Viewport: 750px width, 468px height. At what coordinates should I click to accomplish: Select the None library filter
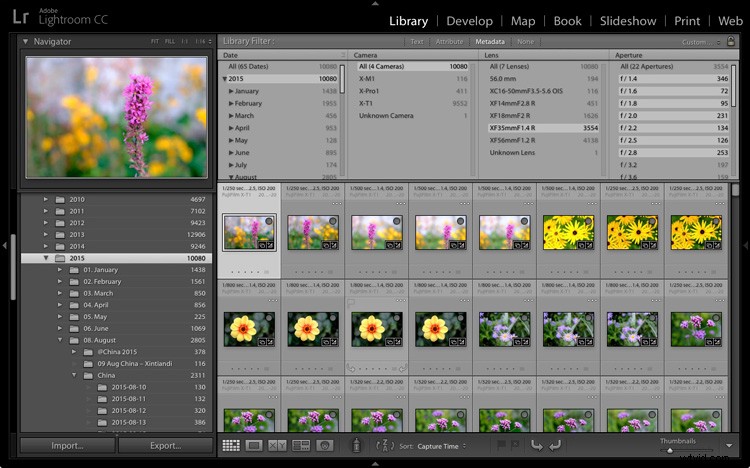[x=525, y=42]
